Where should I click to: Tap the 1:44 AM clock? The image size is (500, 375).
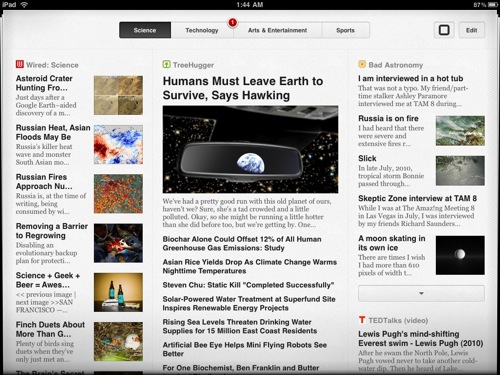pos(249,5)
